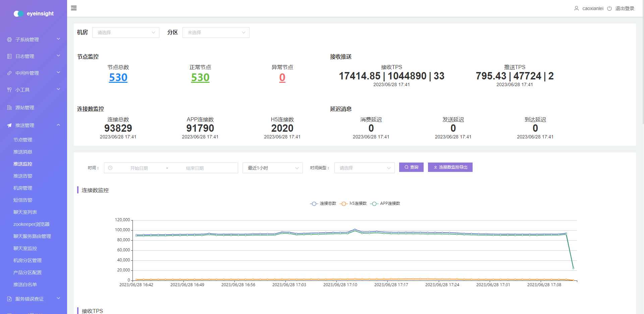Click the H5连接数 value 2020

[282, 128]
